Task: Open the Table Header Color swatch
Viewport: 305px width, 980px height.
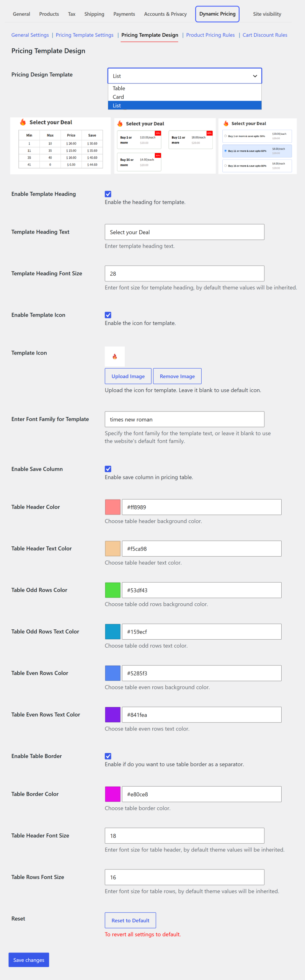Action: coord(113,507)
